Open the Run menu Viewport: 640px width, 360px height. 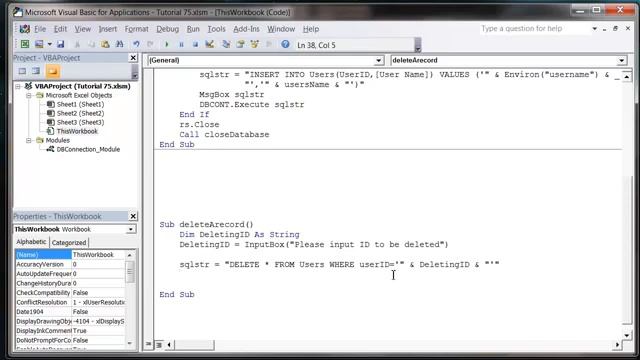point(193,29)
